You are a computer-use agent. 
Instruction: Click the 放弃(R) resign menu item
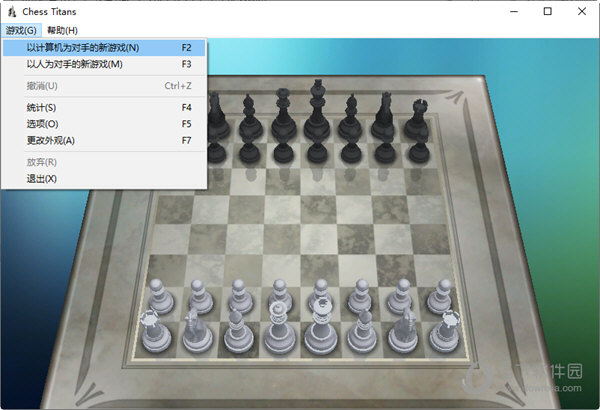click(104, 162)
